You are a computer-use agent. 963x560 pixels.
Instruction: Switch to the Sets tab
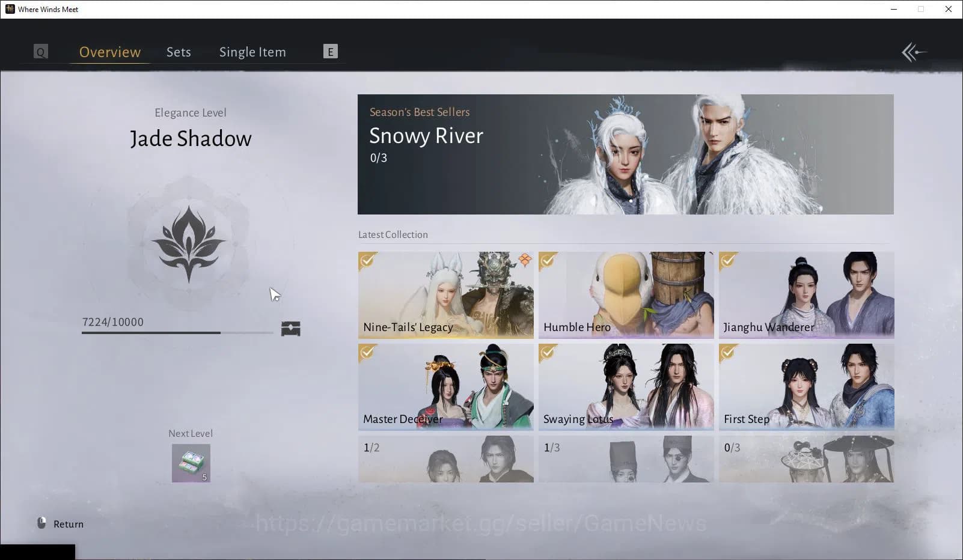(x=179, y=52)
